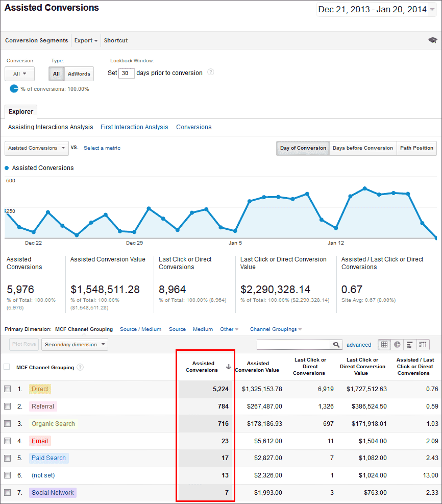The image size is (442, 504).
Task: Click the 'Select a metric' link
Action: pos(102,148)
